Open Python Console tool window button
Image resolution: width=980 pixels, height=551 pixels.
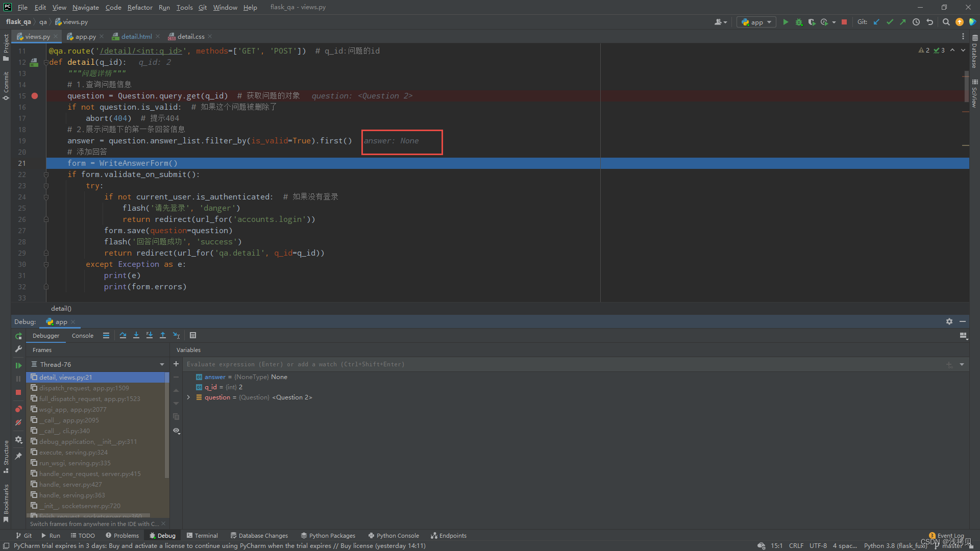click(x=394, y=535)
